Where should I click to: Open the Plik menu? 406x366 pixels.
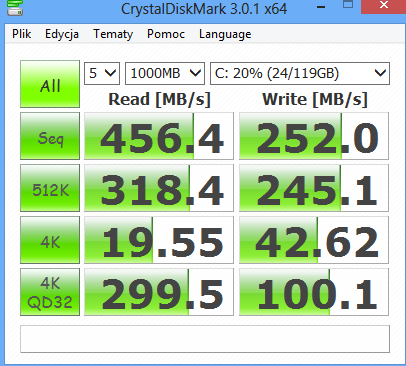pyautogui.click(x=22, y=34)
